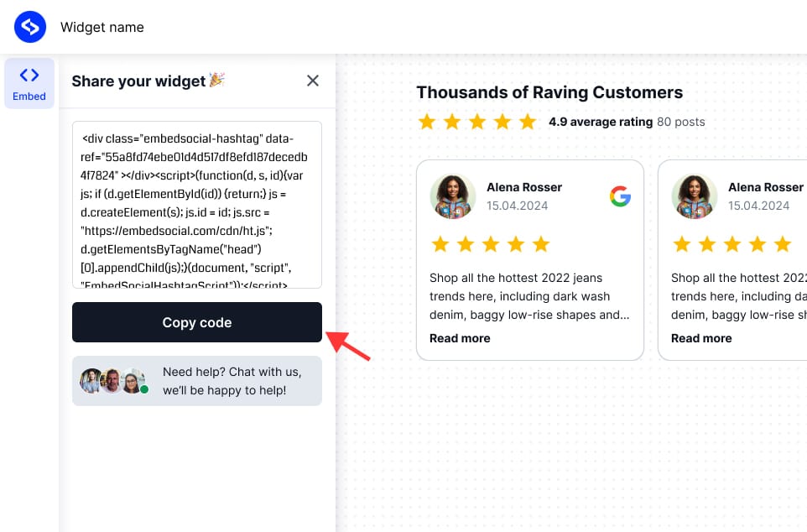
Task: Click the 4.9 average rating text
Action: [601, 122]
